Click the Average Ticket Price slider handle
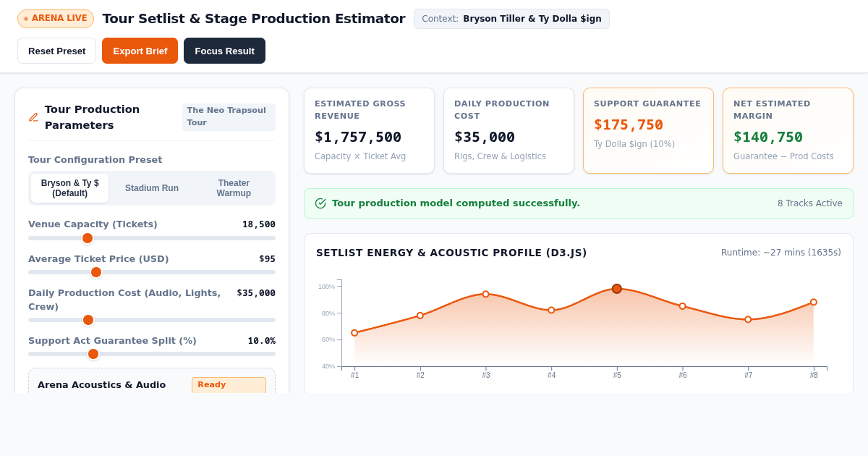 tap(96, 272)
